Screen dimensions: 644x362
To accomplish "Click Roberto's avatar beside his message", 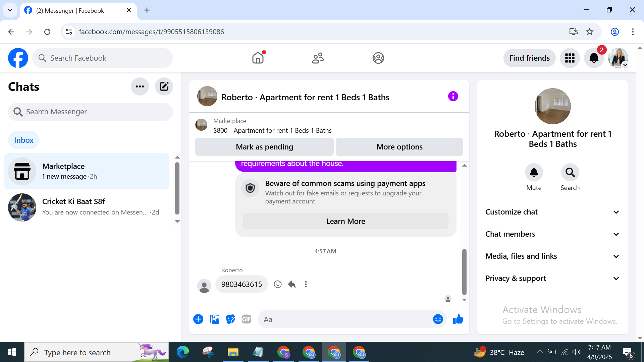I will (204, 286).
